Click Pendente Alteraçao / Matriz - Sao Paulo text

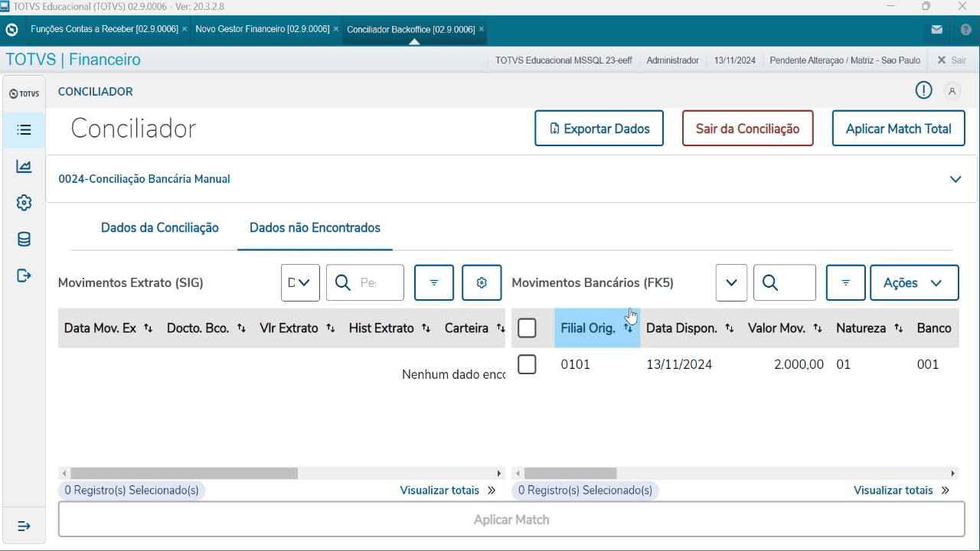click(x=845, y=60)
